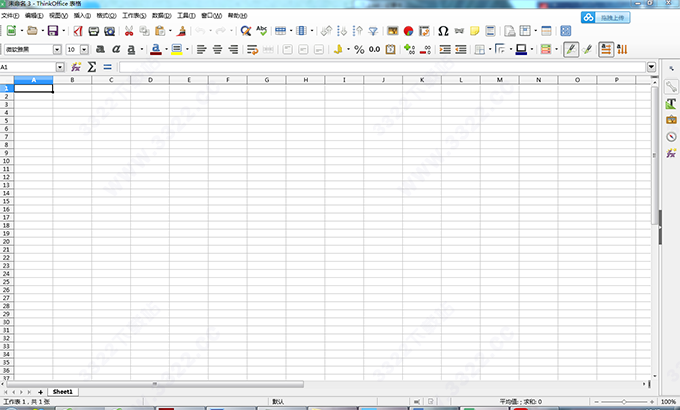Open the Save button dropdown arrow

coord(63,31)
